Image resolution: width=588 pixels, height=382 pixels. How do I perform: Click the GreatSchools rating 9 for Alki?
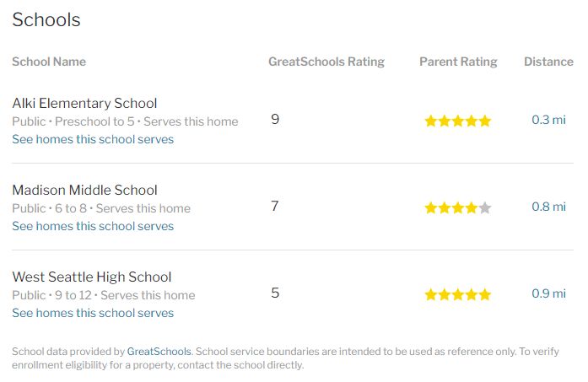coord(275,119)
